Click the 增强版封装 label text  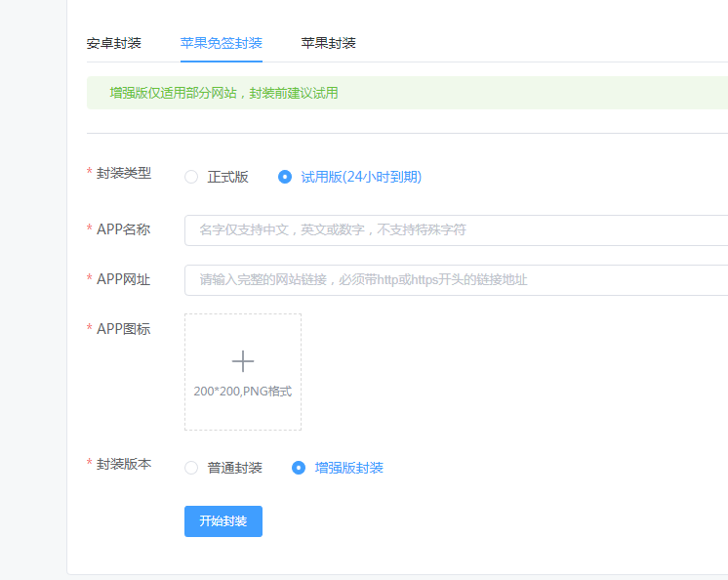(x=348, y=468)
